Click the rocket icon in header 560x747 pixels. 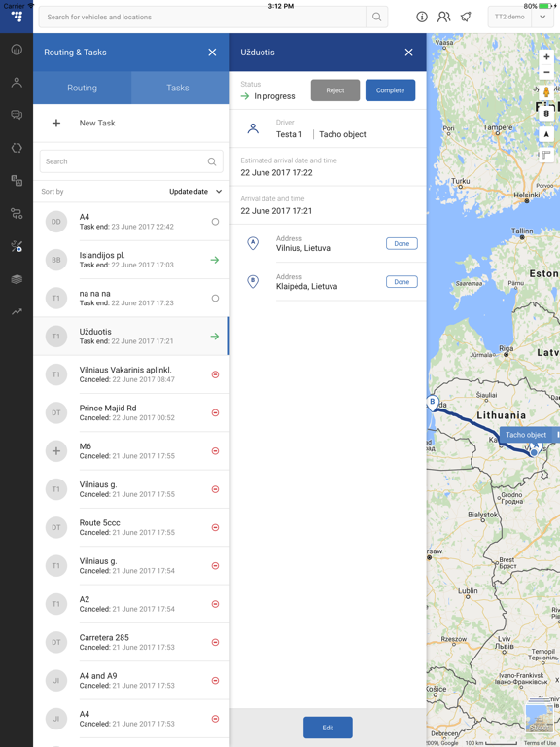pyautogui.click(x=466, y=17)
